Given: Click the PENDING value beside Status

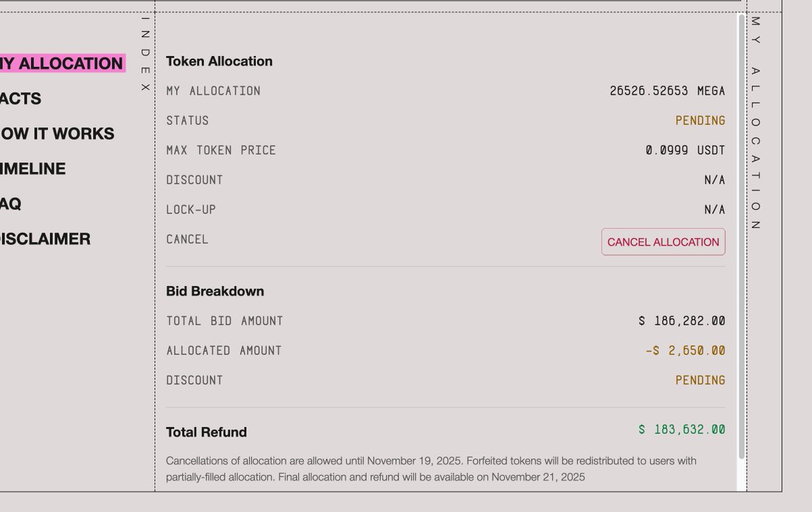Looking at the screenshot, I should tap(700, 120).
